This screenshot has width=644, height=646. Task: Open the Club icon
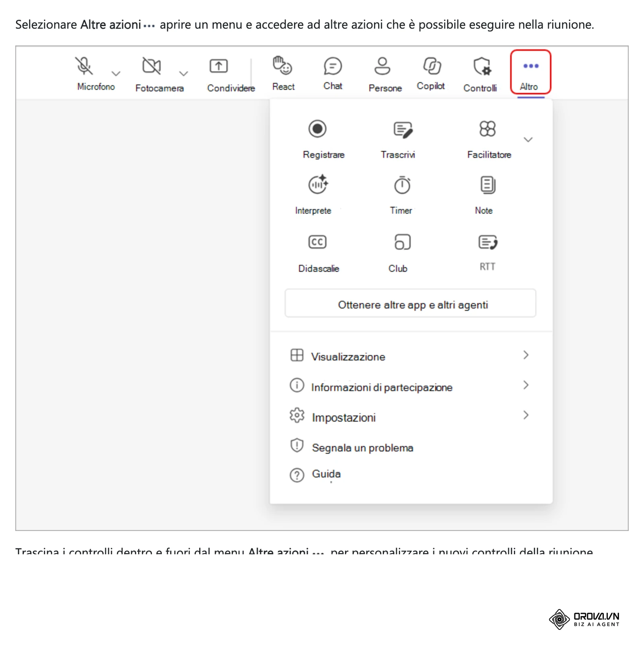tap(402, 242)
